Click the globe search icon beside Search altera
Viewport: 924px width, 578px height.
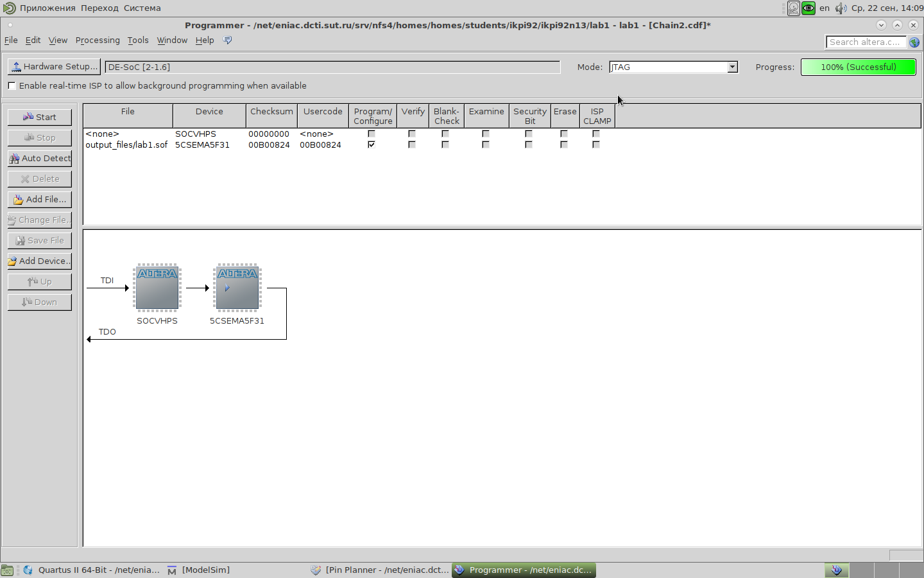pos(914,42)
